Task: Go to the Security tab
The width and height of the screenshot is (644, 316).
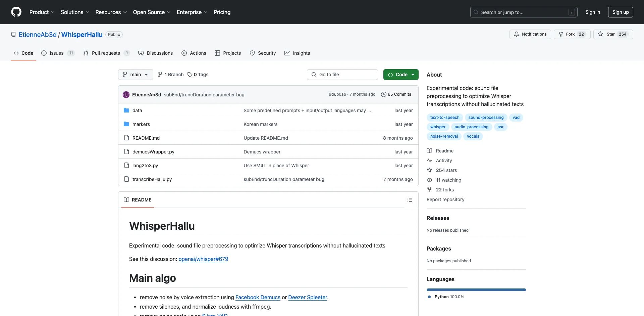Action: (x=263, y=53)
